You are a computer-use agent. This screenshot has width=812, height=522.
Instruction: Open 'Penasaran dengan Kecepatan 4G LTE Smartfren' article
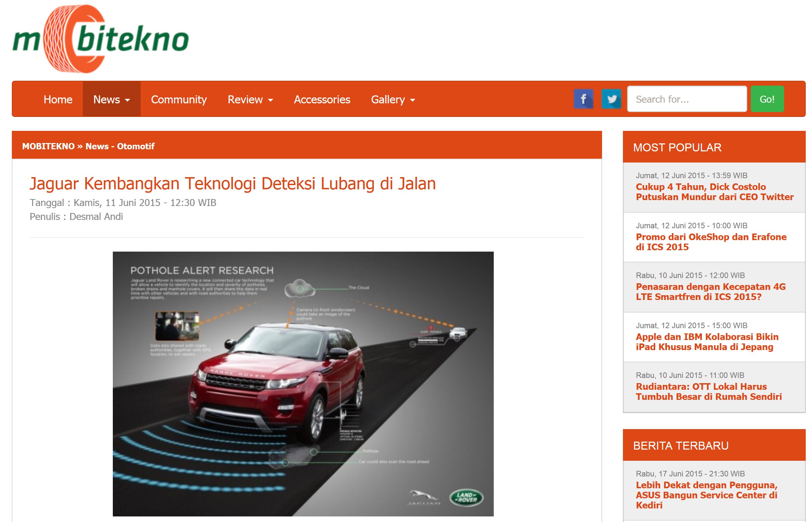711,292
